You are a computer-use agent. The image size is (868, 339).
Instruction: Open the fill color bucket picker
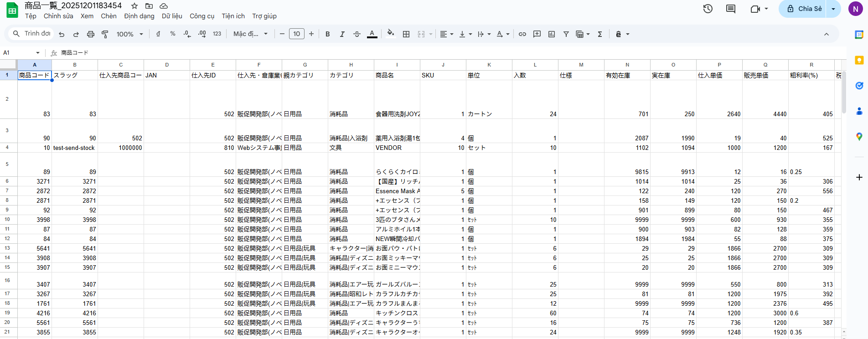pyautogui.click(x=390, y=33)
